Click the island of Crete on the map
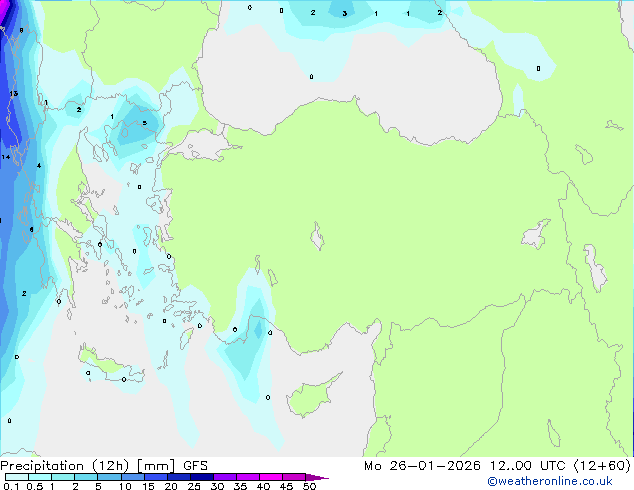The image size is (634, 490). pyautogui.click(x=110, y=365)
